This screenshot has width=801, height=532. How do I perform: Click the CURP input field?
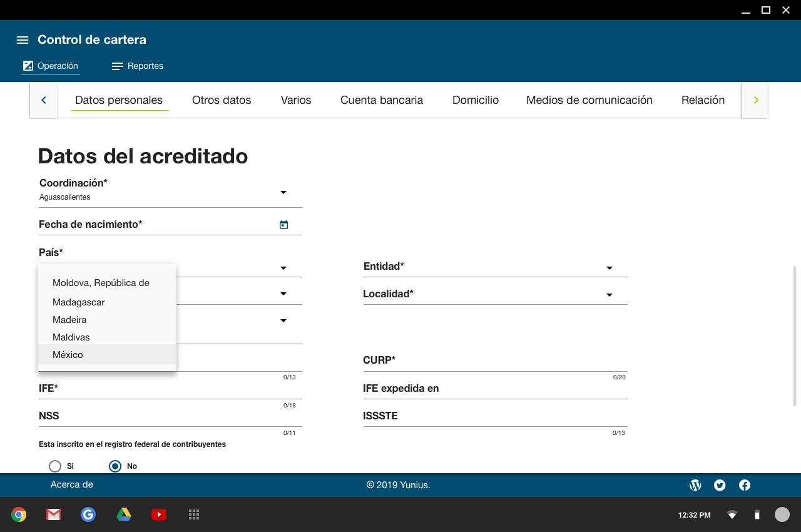(x=494, y=362)
